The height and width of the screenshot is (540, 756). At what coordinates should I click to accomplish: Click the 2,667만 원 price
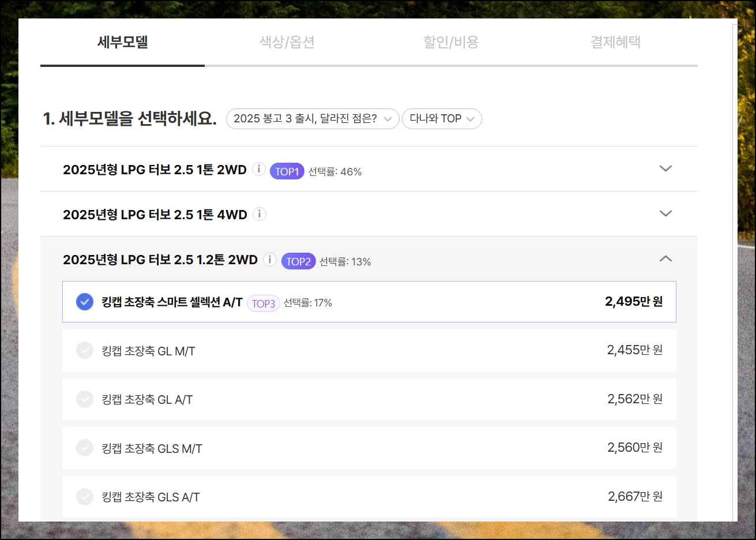635,497
